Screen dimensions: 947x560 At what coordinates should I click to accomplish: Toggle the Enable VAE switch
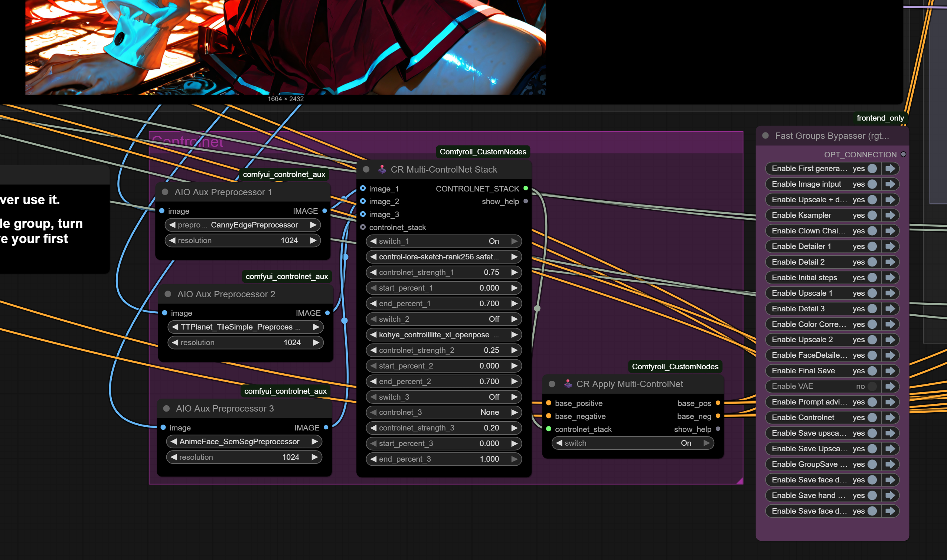tap(872, 386)
